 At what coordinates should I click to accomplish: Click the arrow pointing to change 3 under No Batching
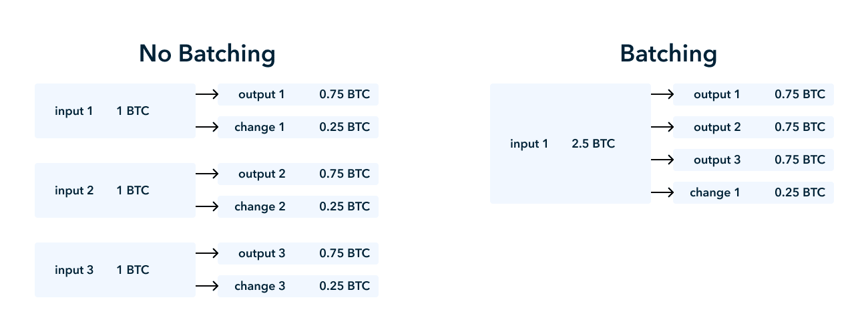coord(207,287)
